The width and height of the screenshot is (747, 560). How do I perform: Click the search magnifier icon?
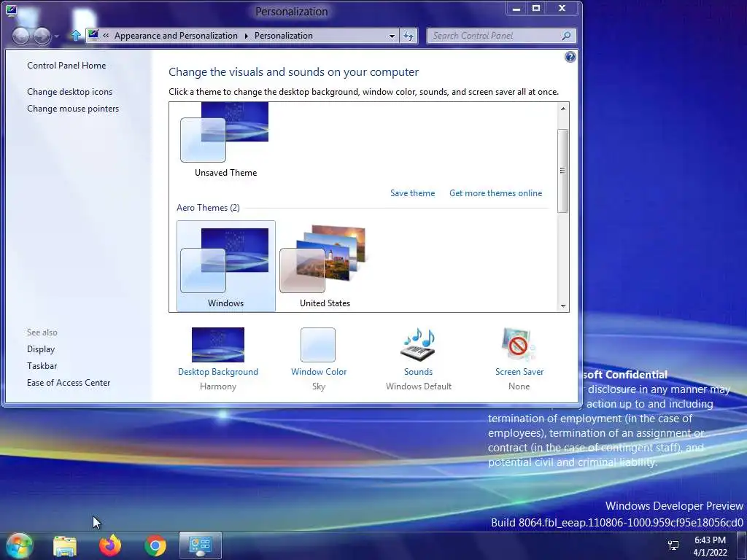[566, 36]
